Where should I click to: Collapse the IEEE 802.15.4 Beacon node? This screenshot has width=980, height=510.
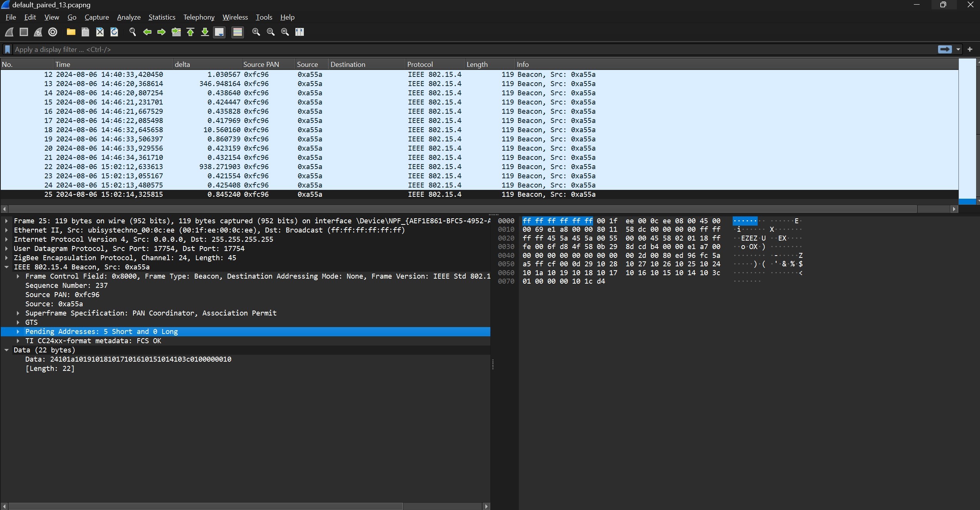click(7, 267)
